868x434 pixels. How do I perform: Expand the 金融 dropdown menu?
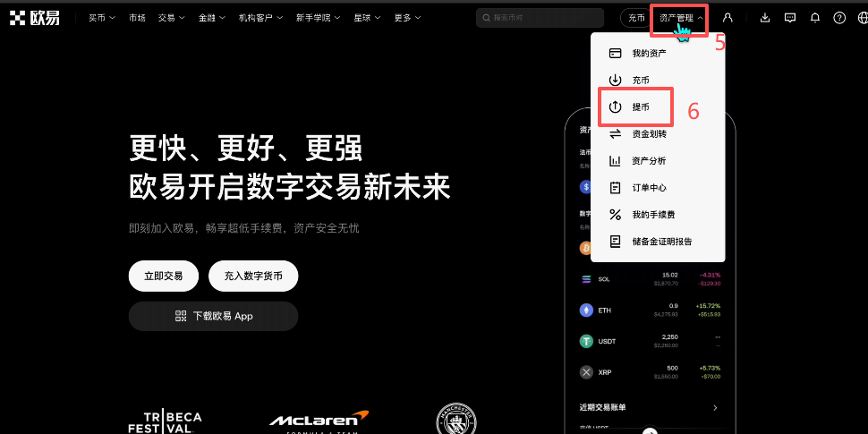coord(212,18)
